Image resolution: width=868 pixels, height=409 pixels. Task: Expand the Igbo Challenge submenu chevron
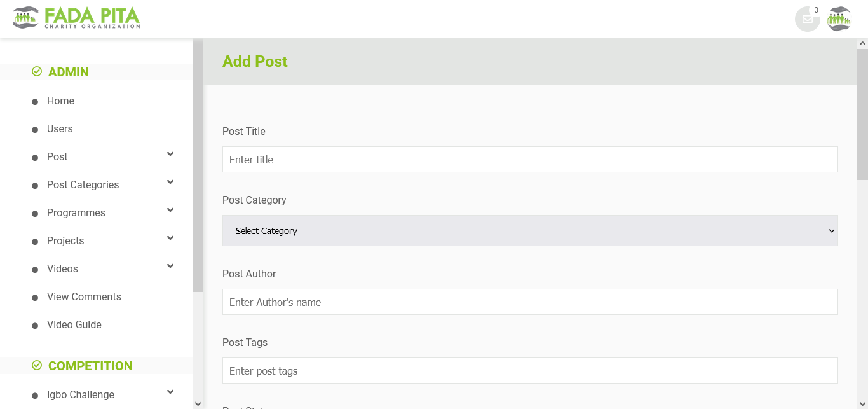point(170,392)
